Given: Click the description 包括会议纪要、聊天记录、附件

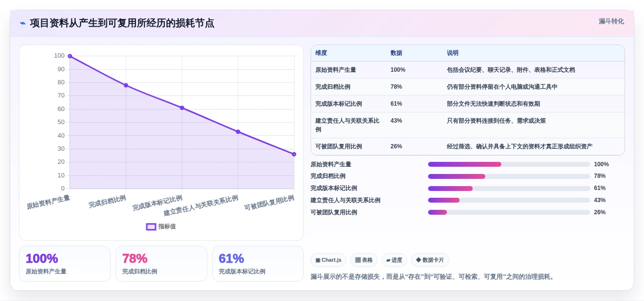Looking at the screenshot, I should [511, 70].
